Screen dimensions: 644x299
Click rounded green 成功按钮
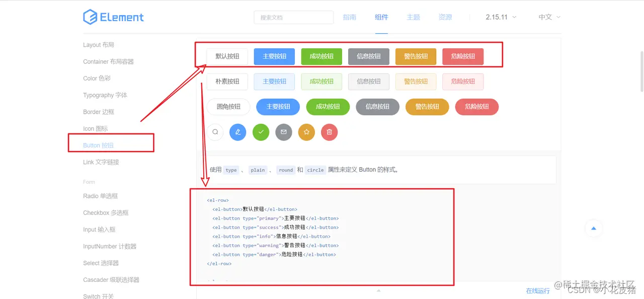pyautogui.click(x=328, y=107)
